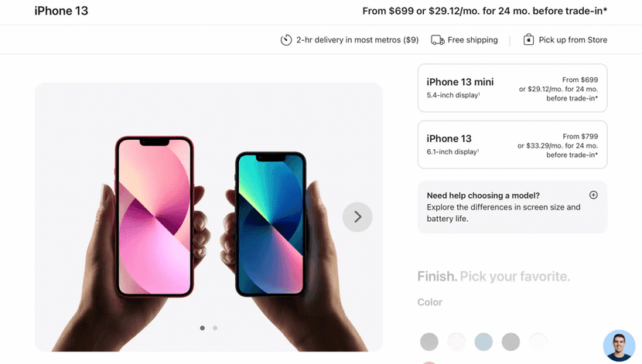Advance gallery with the next arrow
642x364 pixels.
(357, 216)
